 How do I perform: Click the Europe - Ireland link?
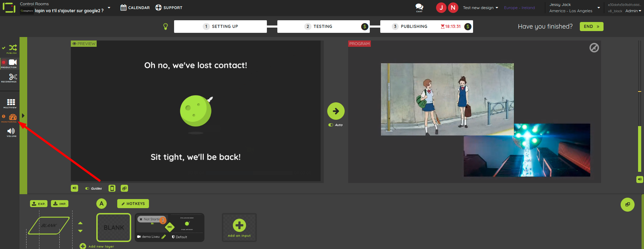(519, 8)
